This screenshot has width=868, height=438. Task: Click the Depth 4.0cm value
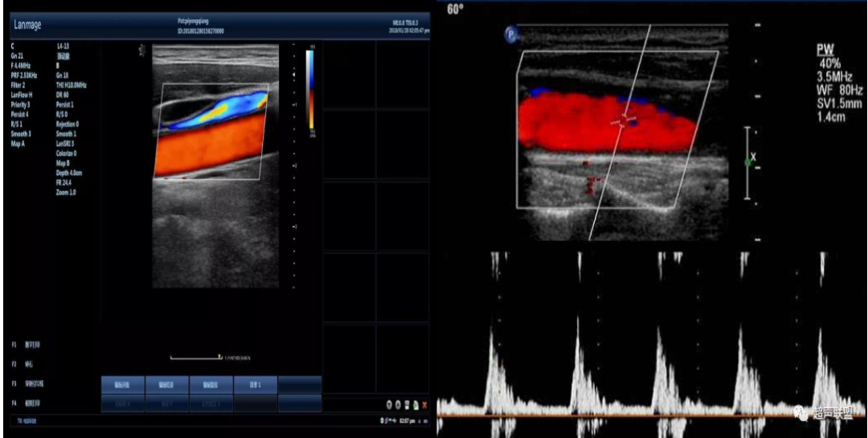[x=69, y=173]
